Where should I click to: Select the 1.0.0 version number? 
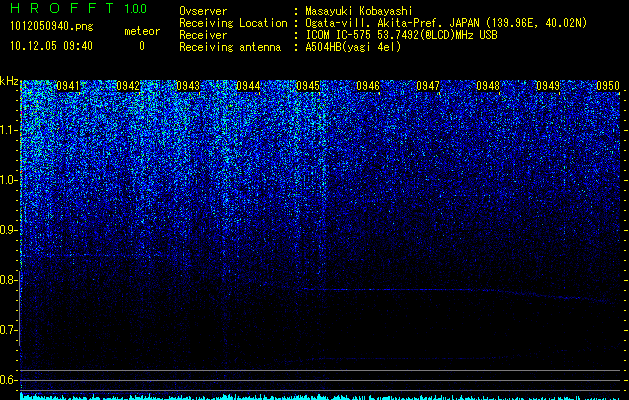click(x=136, y=8)
